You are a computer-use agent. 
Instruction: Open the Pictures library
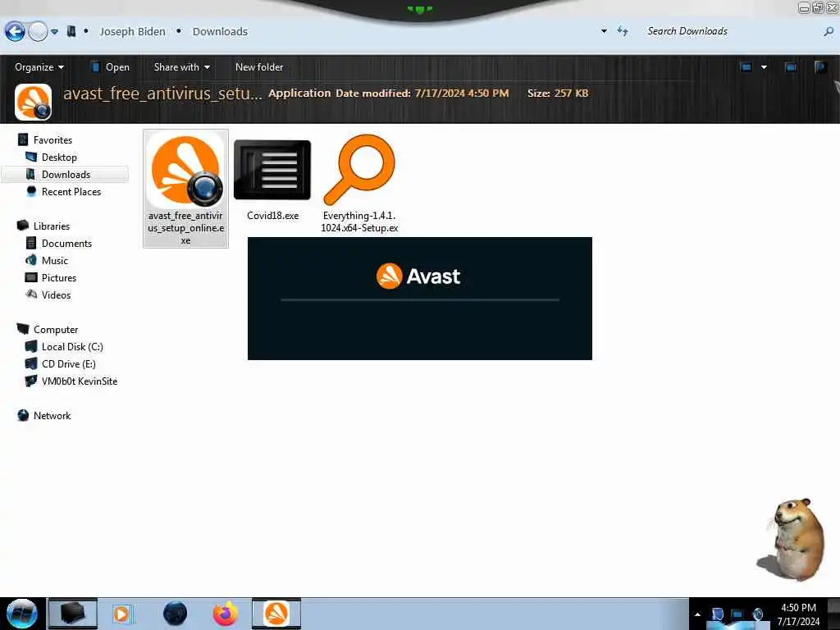[59, 277]
